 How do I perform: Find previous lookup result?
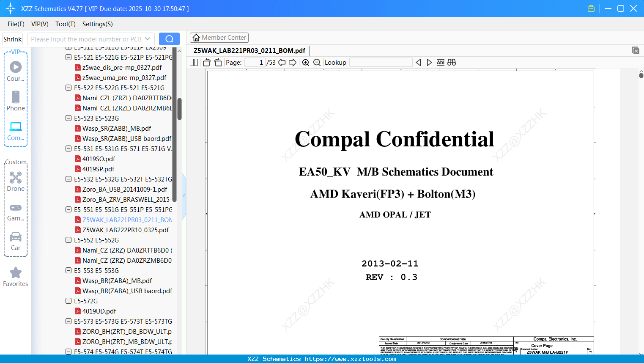(418, 62)
